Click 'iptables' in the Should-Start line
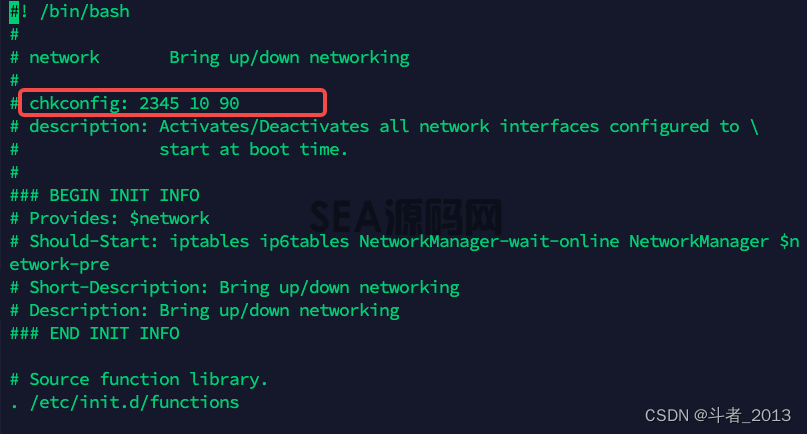This screenshot has width=807, height=434. pos(209,241)
